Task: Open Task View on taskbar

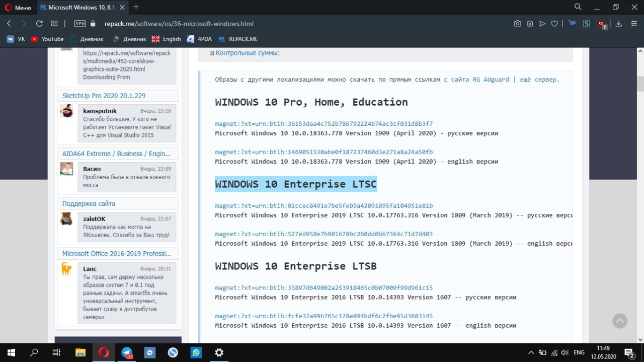Action: tap(57, 352)
